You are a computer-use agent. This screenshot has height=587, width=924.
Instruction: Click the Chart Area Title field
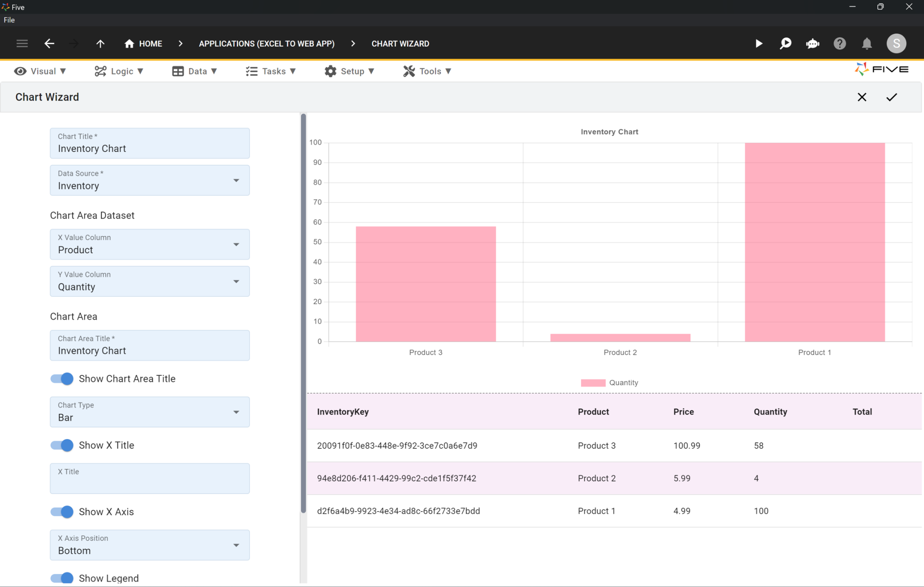coord(150,345)
